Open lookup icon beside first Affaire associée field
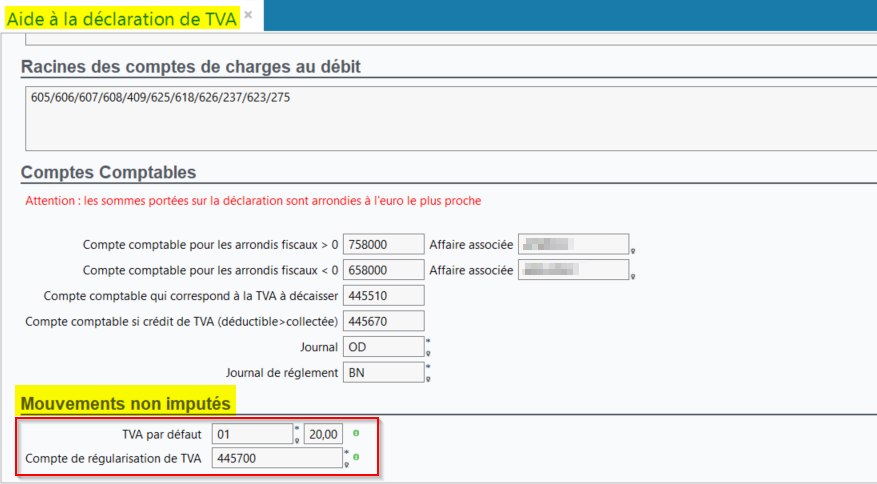The image size is (877, 484). 633,250
